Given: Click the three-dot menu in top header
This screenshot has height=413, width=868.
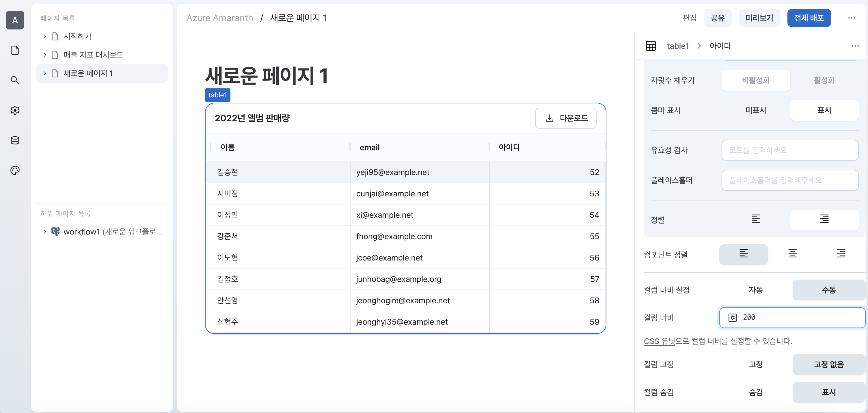Looking at the screenshot, I should [852, 18].
